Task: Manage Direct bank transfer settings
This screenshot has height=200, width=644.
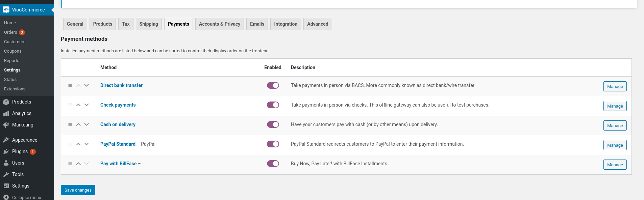Action: pyautogui.click(x=615, y=86)
